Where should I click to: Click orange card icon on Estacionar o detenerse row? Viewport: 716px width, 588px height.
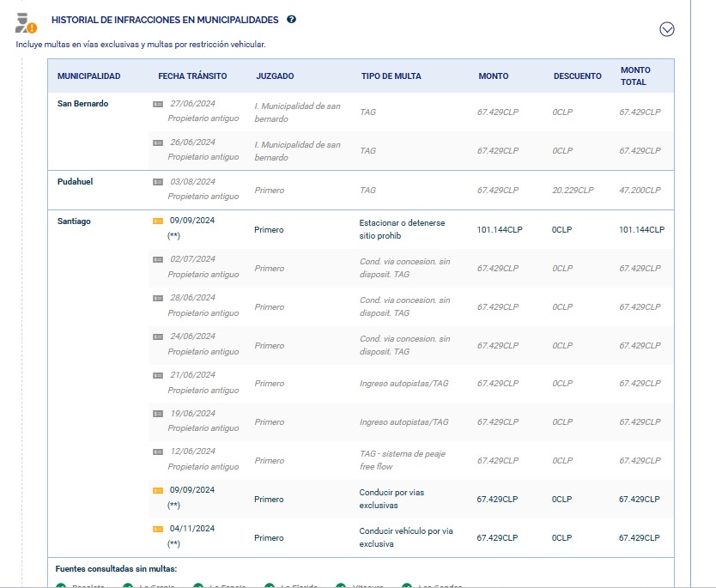pyautogui.click(x=158, y=221)
